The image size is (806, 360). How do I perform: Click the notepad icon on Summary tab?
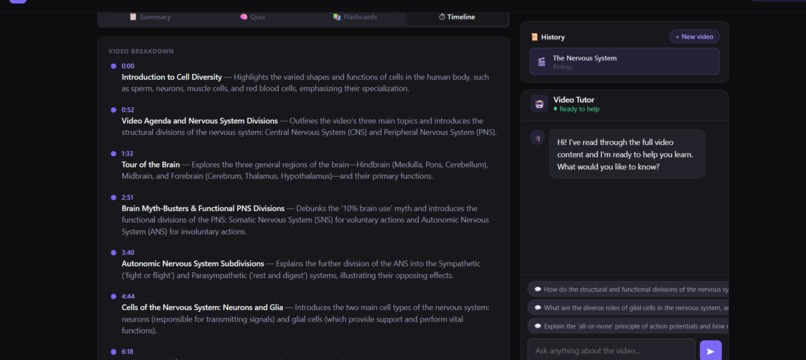point(133,17)
